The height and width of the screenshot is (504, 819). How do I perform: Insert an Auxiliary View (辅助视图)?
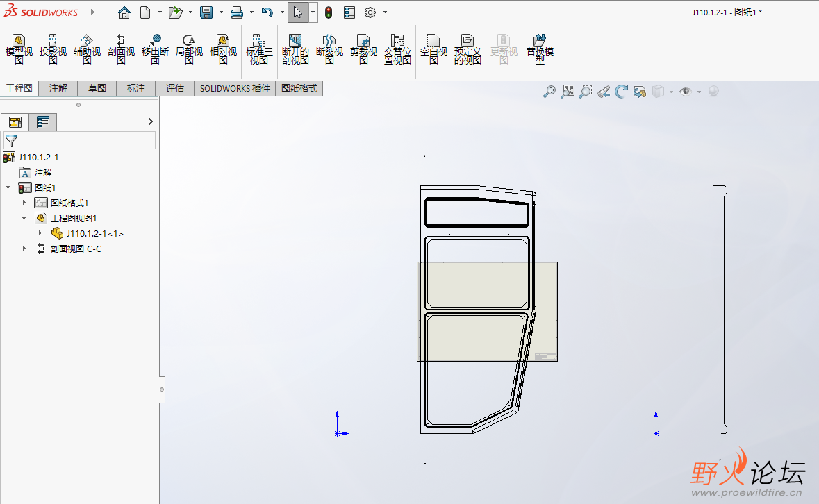(x=87, y=49)
